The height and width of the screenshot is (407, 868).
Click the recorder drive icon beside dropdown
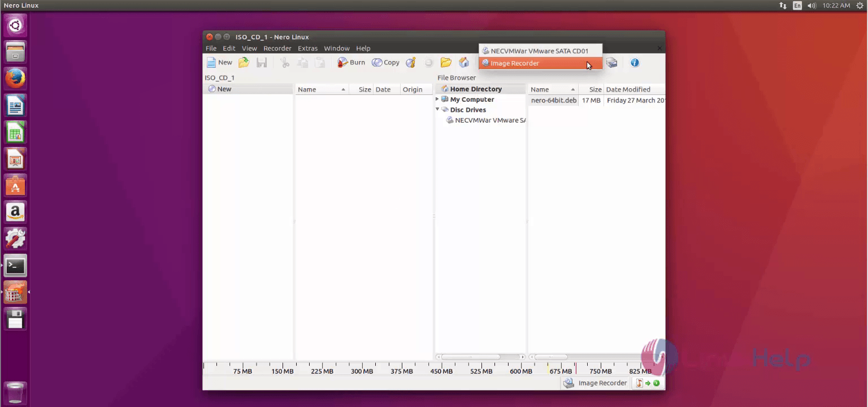(611, 63)
